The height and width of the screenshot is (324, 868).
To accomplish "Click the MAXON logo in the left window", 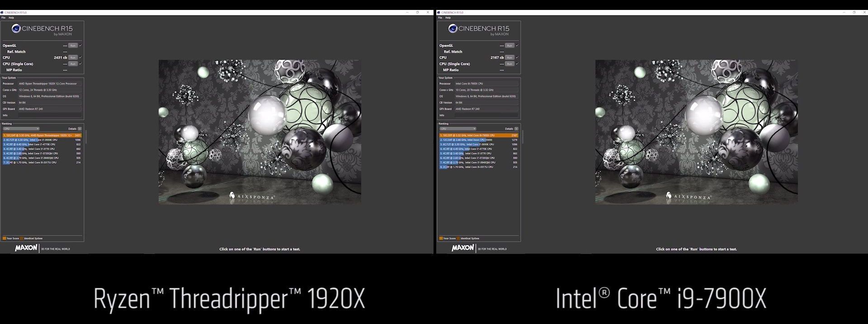I will coord(26,248).
